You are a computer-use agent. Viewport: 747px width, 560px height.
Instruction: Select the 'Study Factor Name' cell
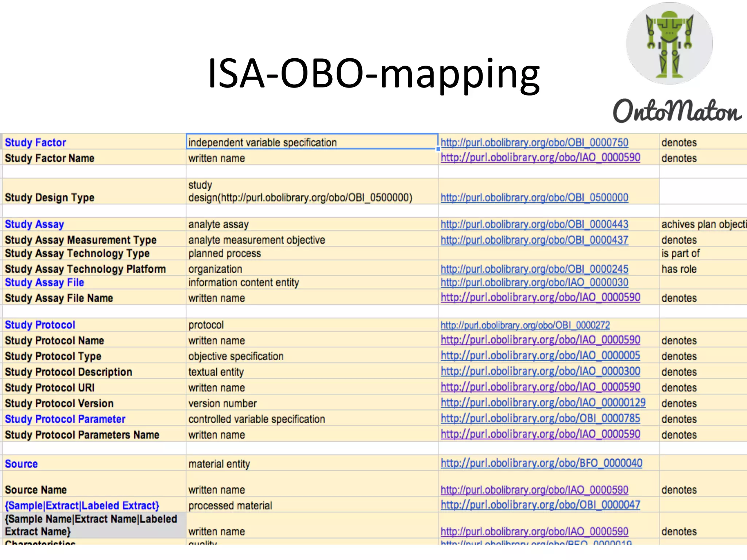point(94,157)
